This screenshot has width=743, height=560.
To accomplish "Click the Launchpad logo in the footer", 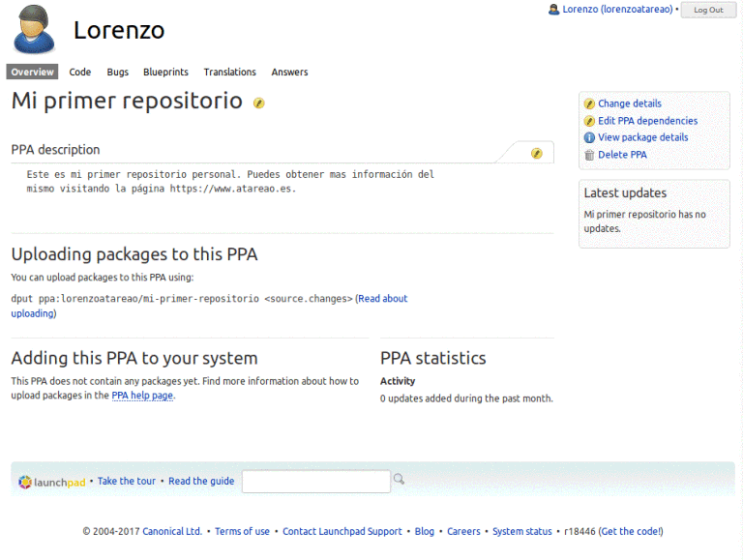I will tap(51, 483).
